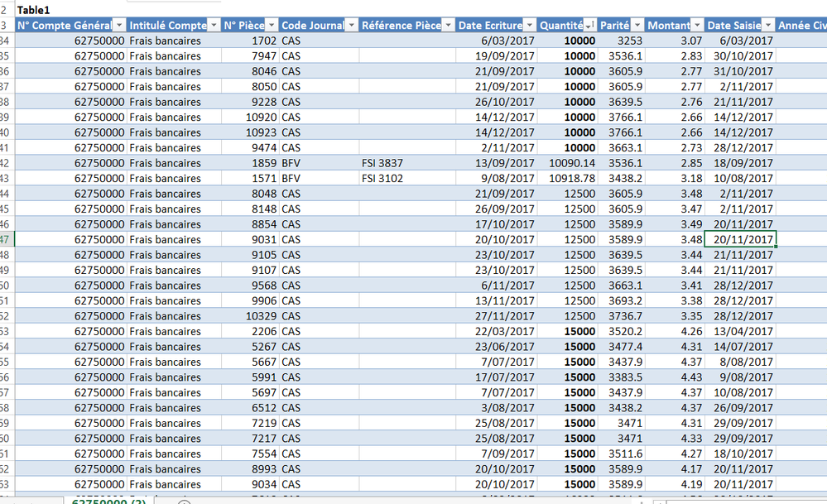
Task: Open the Intitulé Compte filter arrow
Action: click(214, 26)
